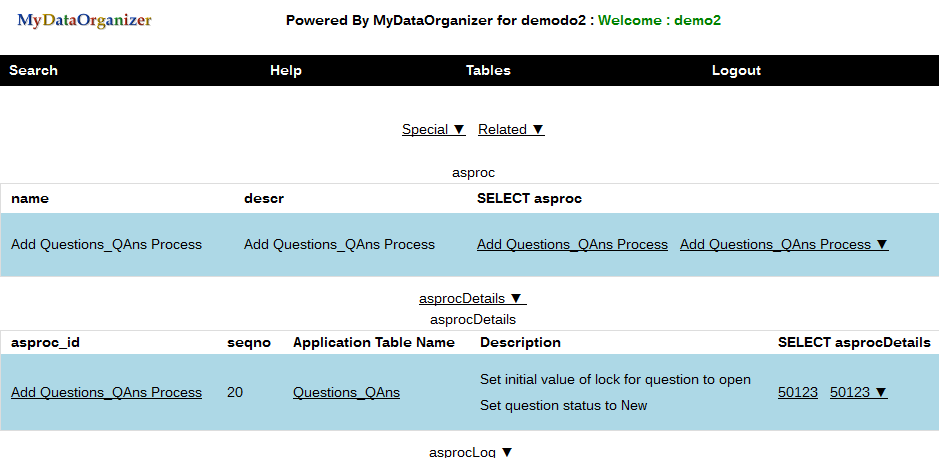The image size is (939, 458).
Task: Expand the asprocLog section
Action: click(471, 452)
